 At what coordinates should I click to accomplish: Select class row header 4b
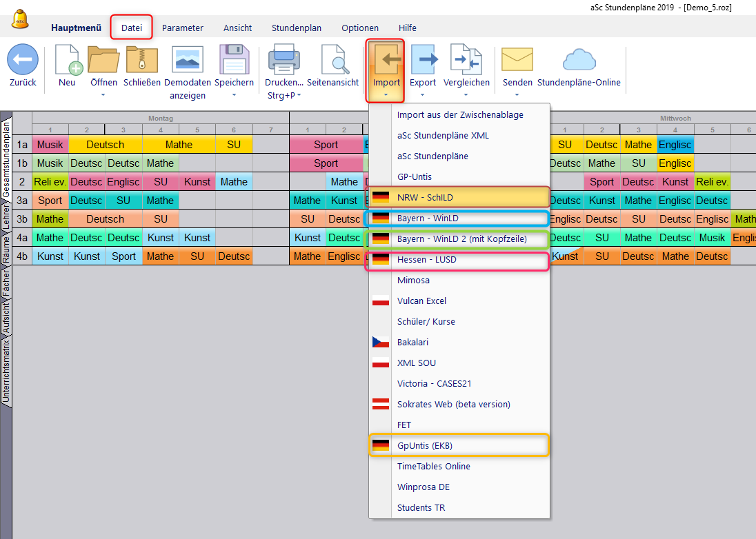click(x=22, y=256)
